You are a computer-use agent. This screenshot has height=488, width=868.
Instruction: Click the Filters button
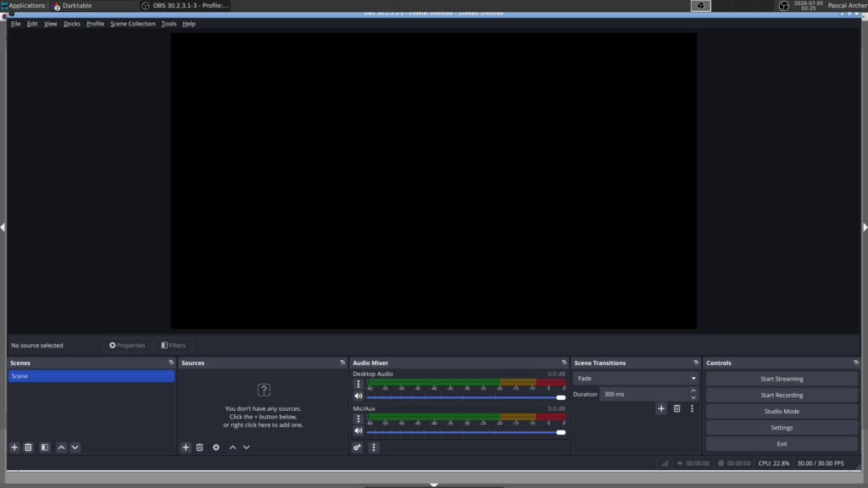point(173,346)
